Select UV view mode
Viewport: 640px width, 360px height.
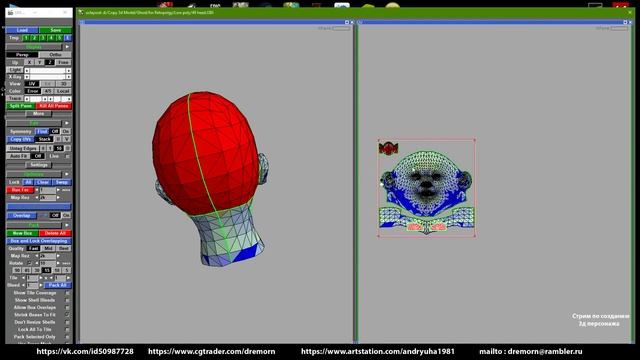point(32,84)
